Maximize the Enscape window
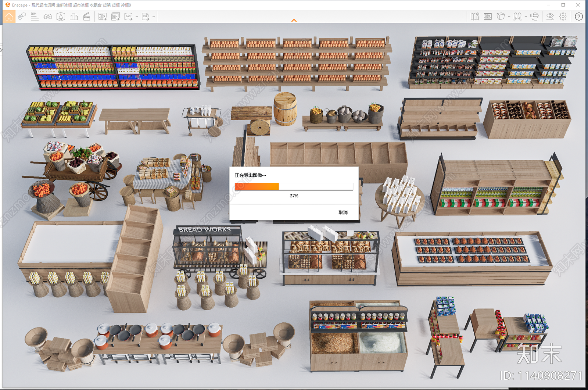588x390 pixels. tap(563, 5)
